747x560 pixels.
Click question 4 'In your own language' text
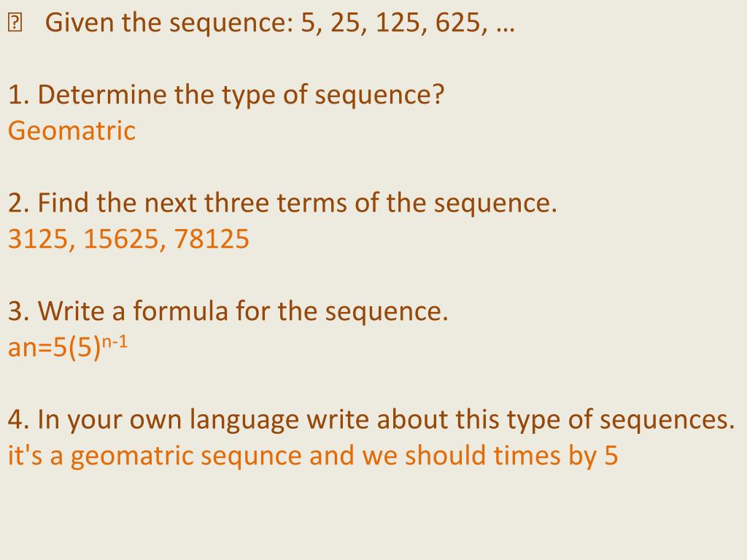coord(371,419)
